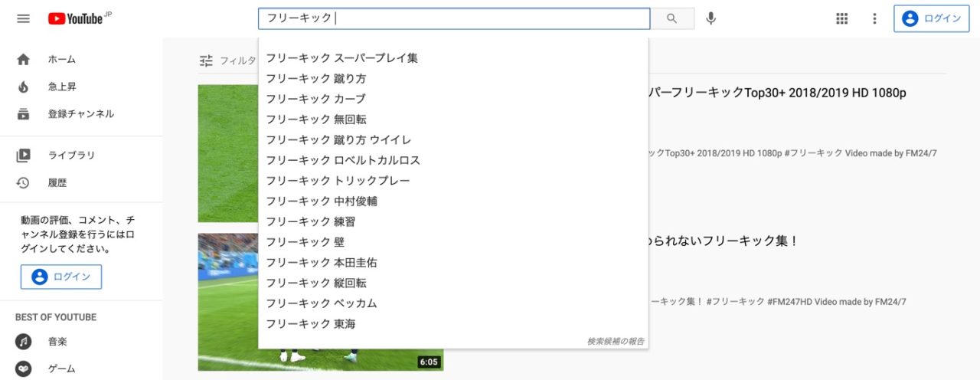Viewport: 980px width, 380px height.
Task: Select suggestion フリーキック 蹴り方 ウイイレ
Action: coord(453,139)
